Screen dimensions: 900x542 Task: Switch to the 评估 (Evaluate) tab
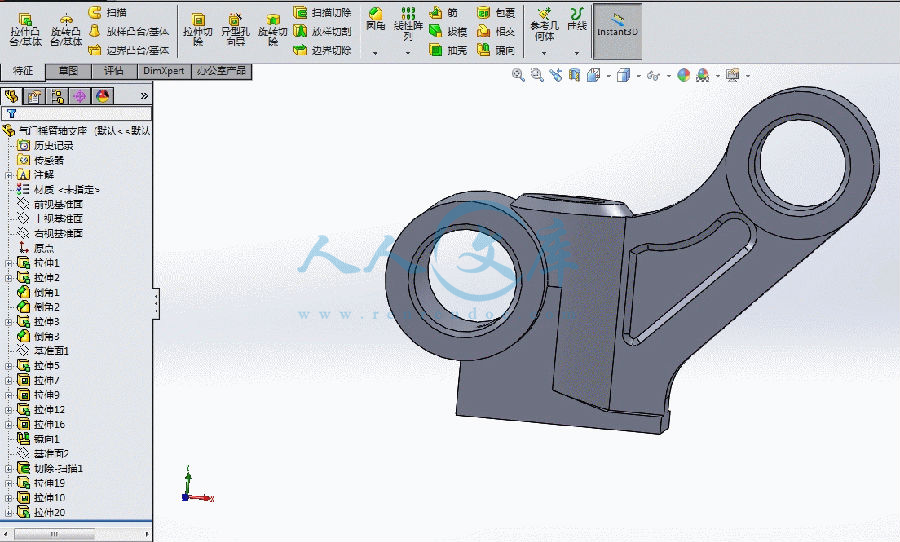click(114, 71)
